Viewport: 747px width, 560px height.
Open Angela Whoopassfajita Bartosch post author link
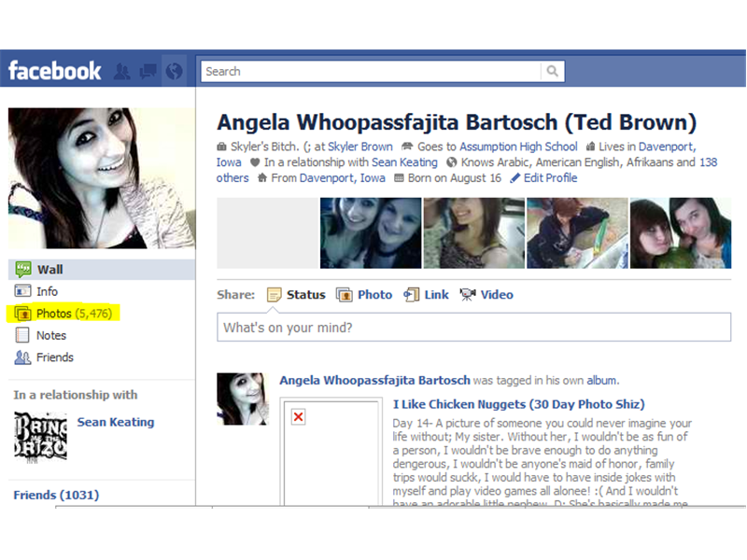(x=374, y=380)
